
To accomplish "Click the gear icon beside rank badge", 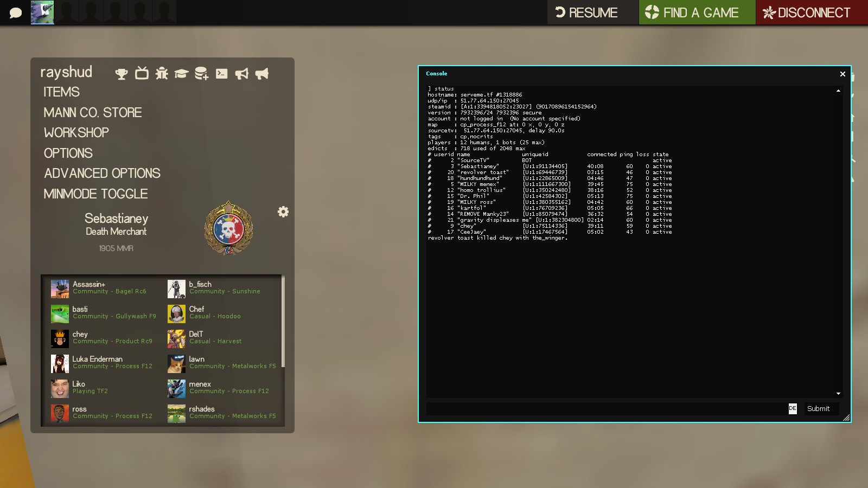I will point(283,211).
